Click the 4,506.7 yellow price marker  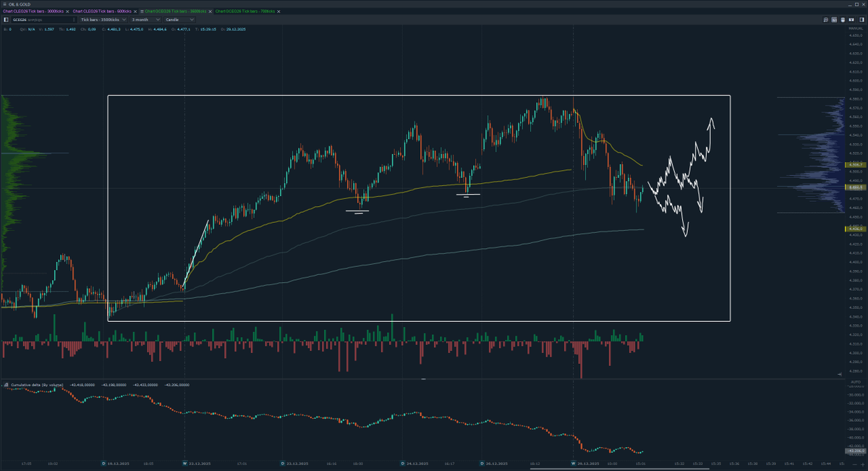856,164
